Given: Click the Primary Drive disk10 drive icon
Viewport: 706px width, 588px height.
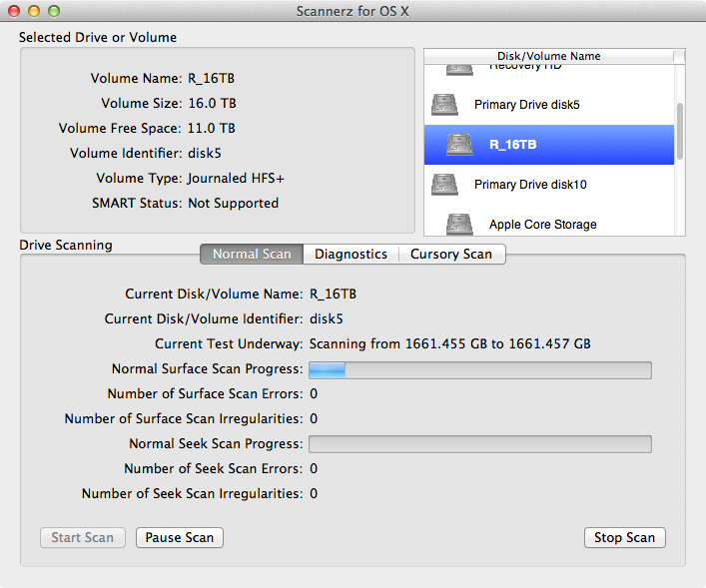Looking at the screenshot, I should (x=444, y=185).
